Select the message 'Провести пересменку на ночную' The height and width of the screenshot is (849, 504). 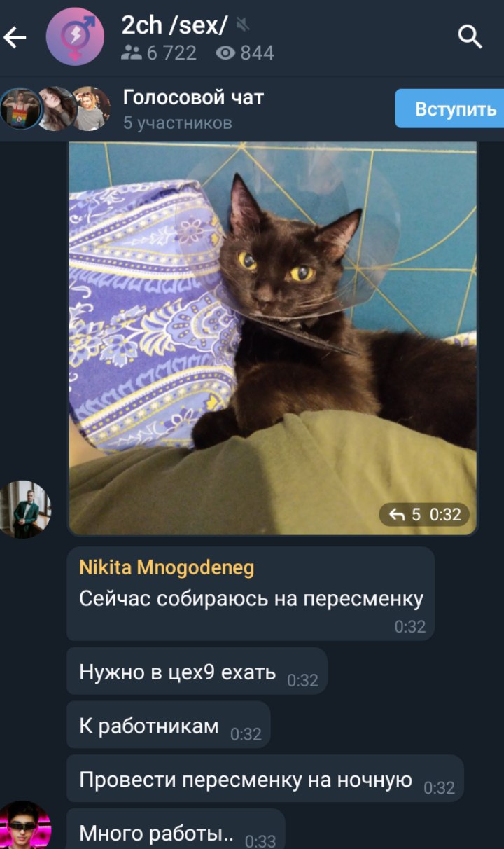point(265,779)
